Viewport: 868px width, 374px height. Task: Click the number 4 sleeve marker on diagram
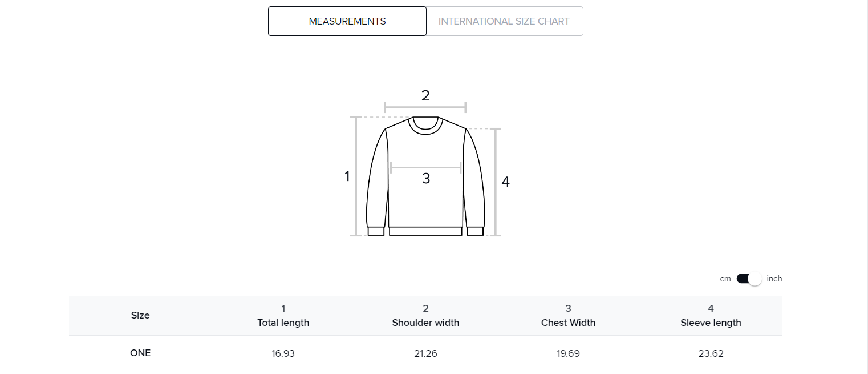505,182
